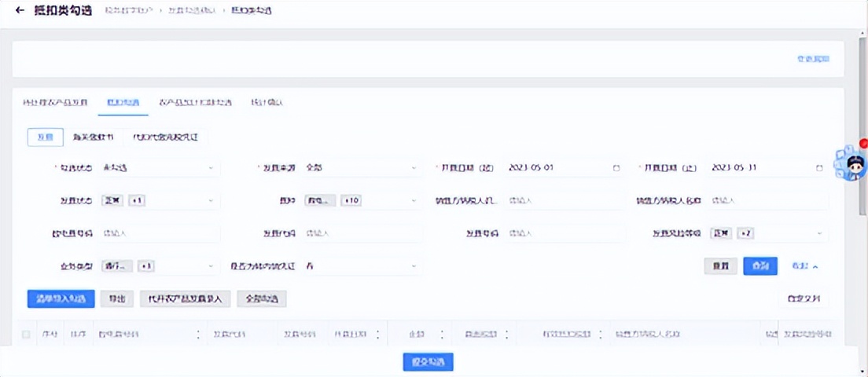The width and height of the screenshot is (868, 377).
Task: Open sort options icon on 数电票号码 column
Action: (198, 335)
